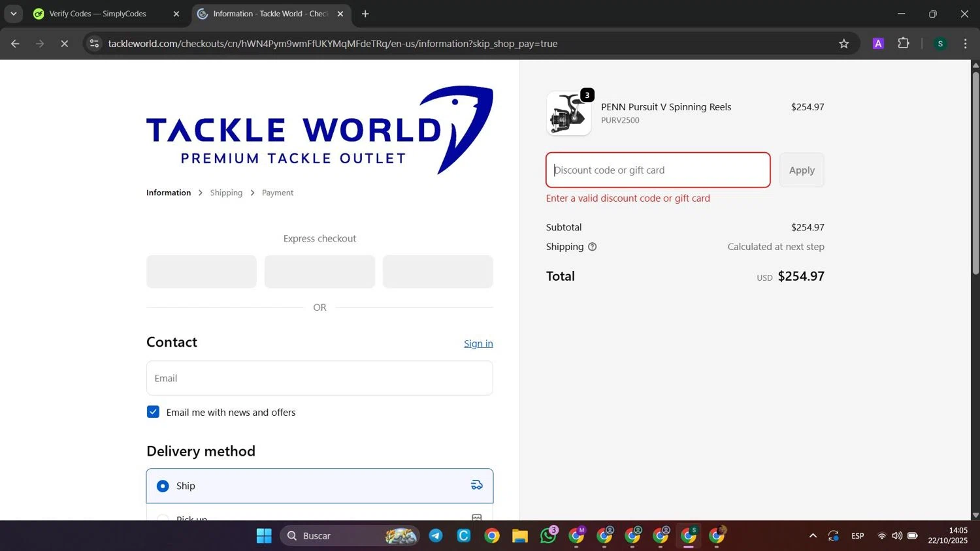
Task: Open WhatsApp from the taskbar
Action: tap(549, 536)
